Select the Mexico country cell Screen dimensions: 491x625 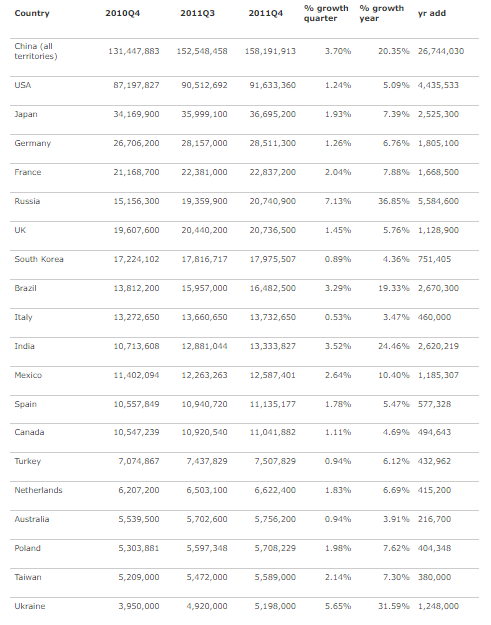click(28, 375)
